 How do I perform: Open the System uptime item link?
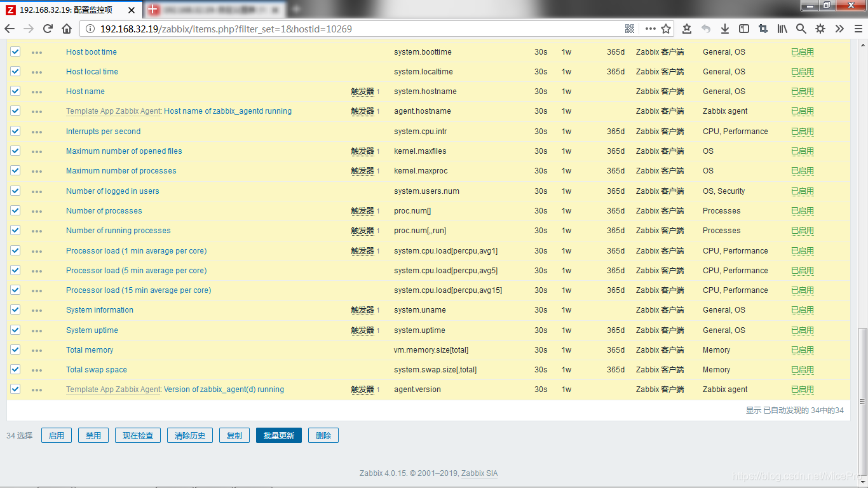pos(92,330)
